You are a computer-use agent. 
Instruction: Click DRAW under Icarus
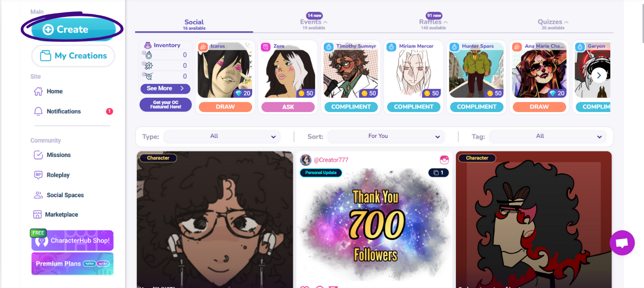225,107
